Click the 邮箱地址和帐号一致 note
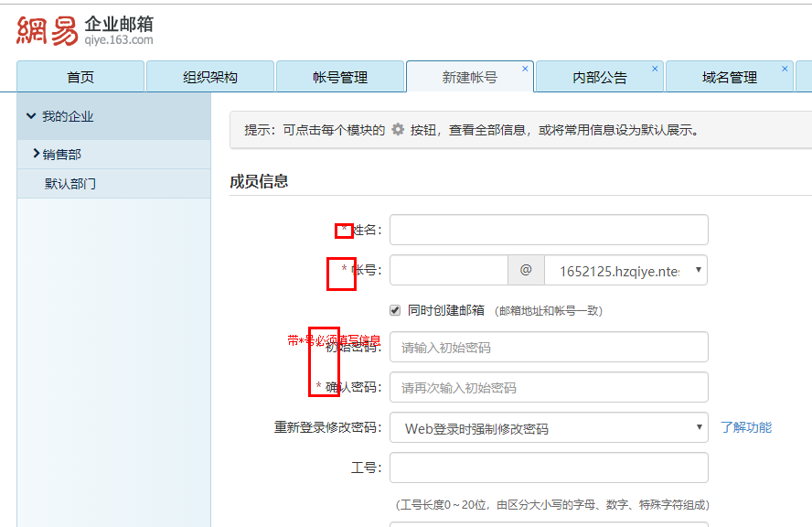This screenshot has width=812, height=527. tap(549, 311)
